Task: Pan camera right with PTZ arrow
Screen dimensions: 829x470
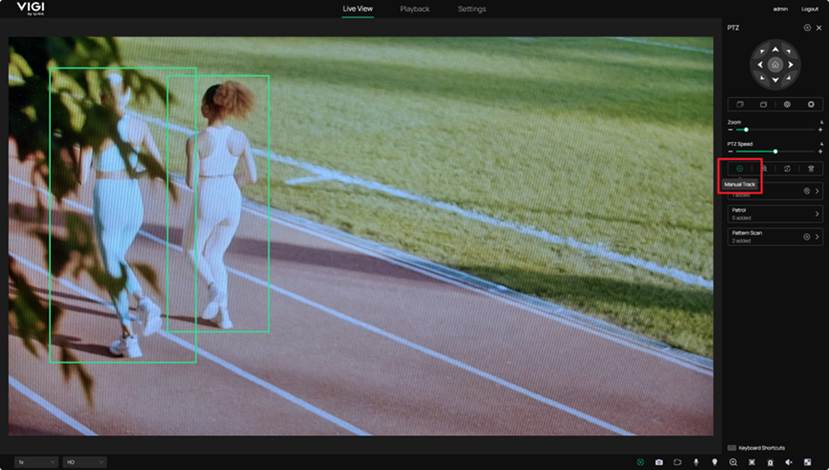Action: [x=790, y=64]
